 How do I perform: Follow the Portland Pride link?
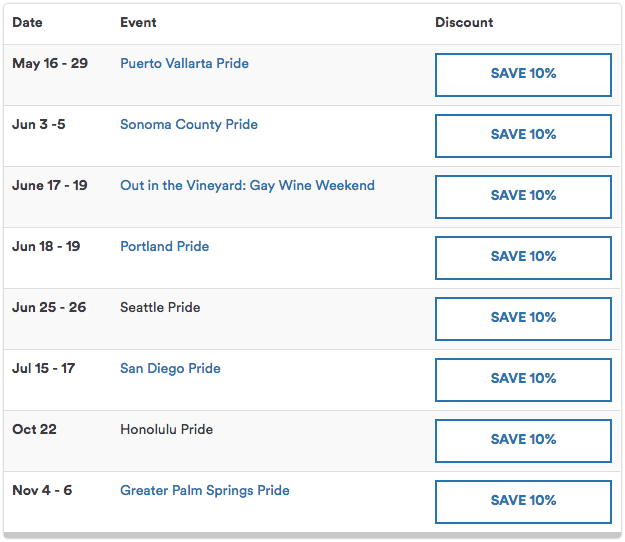point(165,246)
